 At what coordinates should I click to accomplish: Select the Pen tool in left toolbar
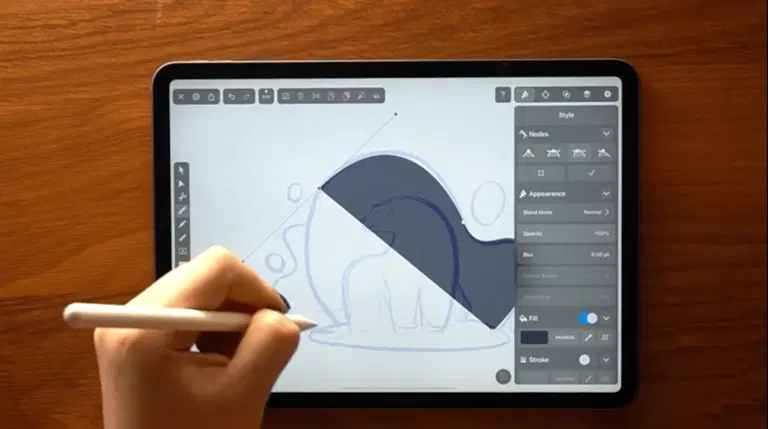182,211
